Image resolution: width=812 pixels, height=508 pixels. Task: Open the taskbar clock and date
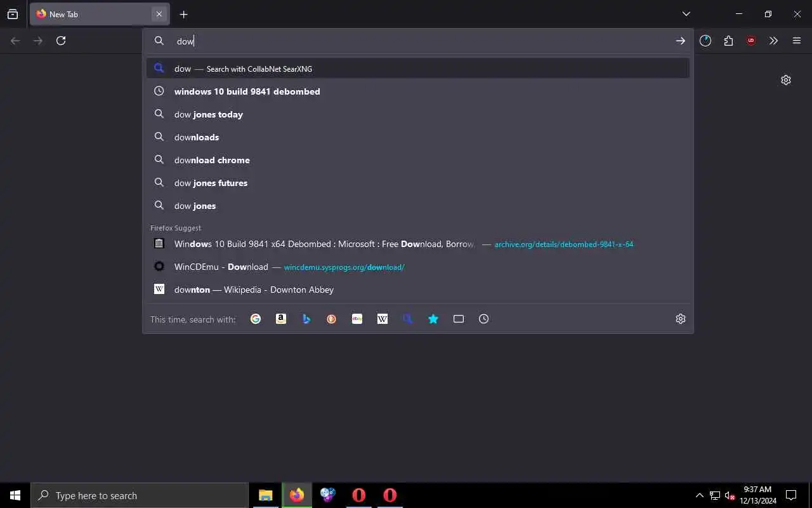pos(758,495)
